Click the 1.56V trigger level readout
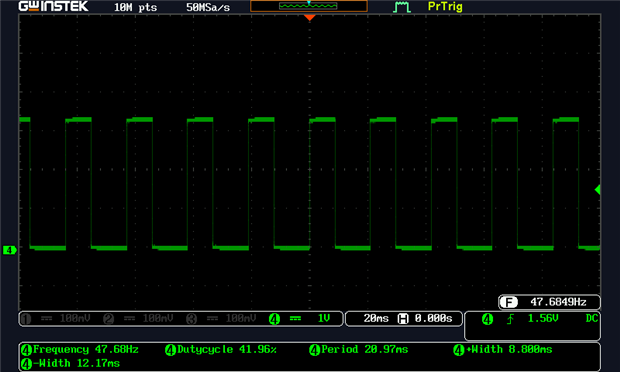The height and width of the screenshot is (372, 620). pyautogui.click(x=543, y=318)
